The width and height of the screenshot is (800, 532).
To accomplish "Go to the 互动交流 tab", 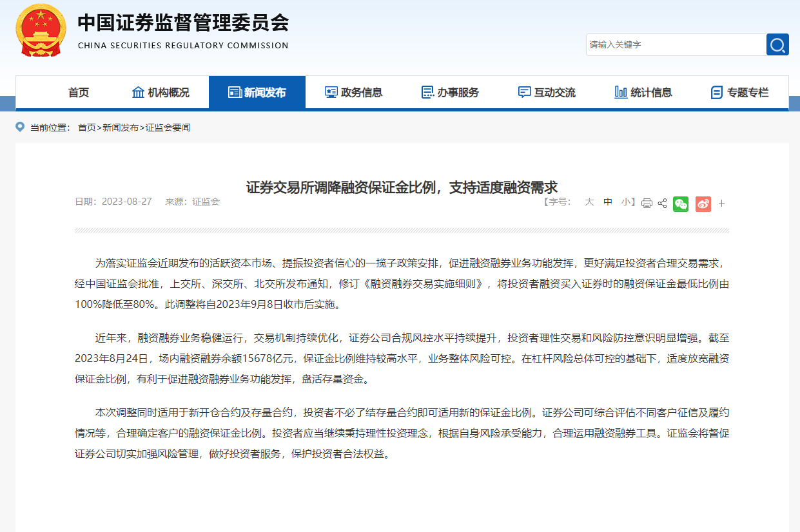I will (x=547, y=92).
